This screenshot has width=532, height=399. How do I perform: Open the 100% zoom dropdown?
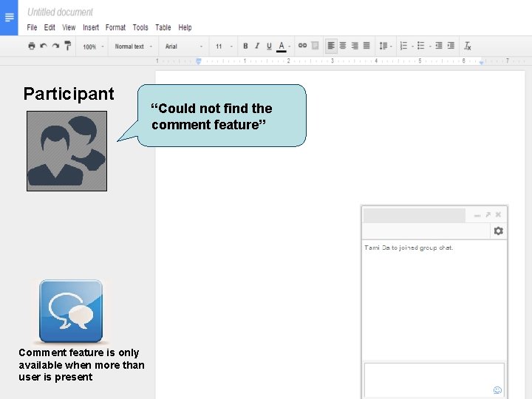[x=93, y=47]
